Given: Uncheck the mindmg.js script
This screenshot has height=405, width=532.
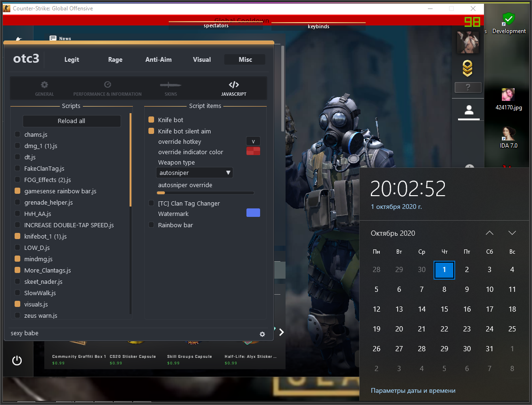Looking at the screenshot, I should [x=17, y=259].
